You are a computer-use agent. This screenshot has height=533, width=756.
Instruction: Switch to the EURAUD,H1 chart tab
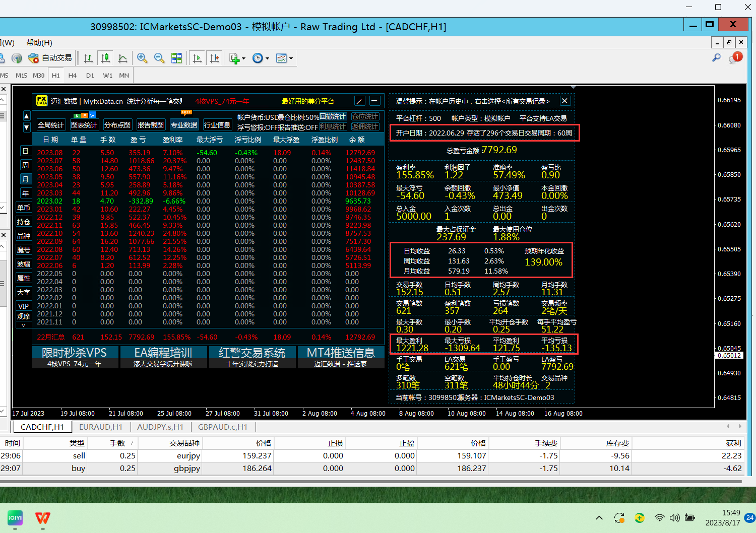[101, 427]
